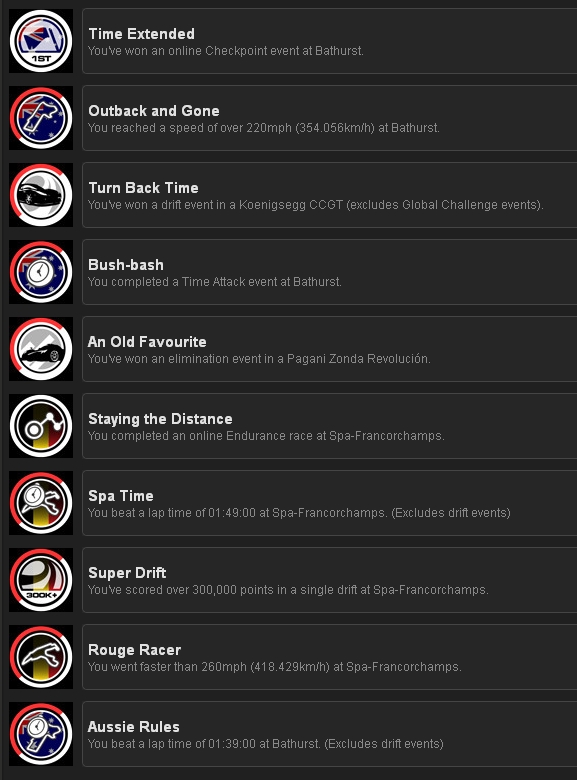Image resolution: width=577 pixels, height=780 pixels.
Task: Click the Aussie Rules achievement title
Action: point(133,727)
